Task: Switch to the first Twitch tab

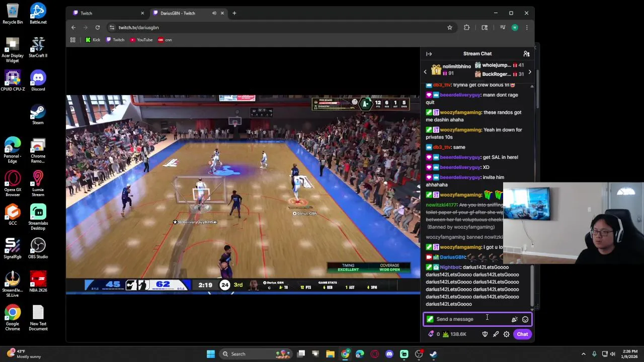Action: click(107, 13)
